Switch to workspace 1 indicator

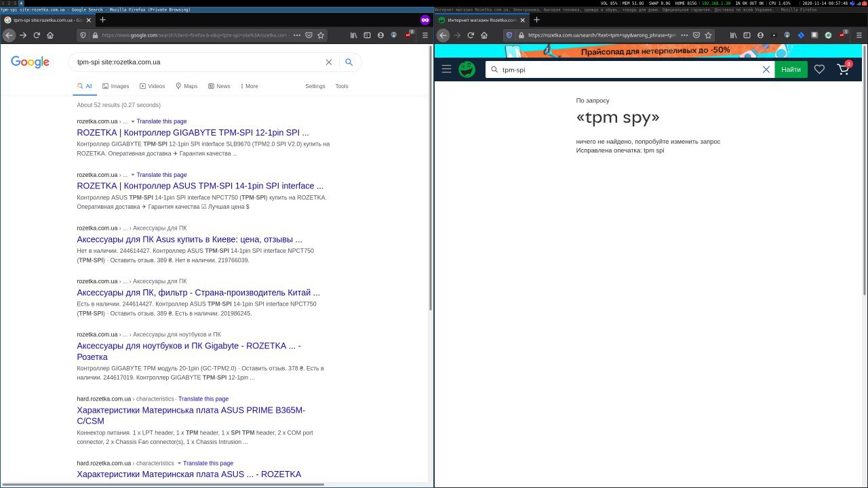point(2,3)
